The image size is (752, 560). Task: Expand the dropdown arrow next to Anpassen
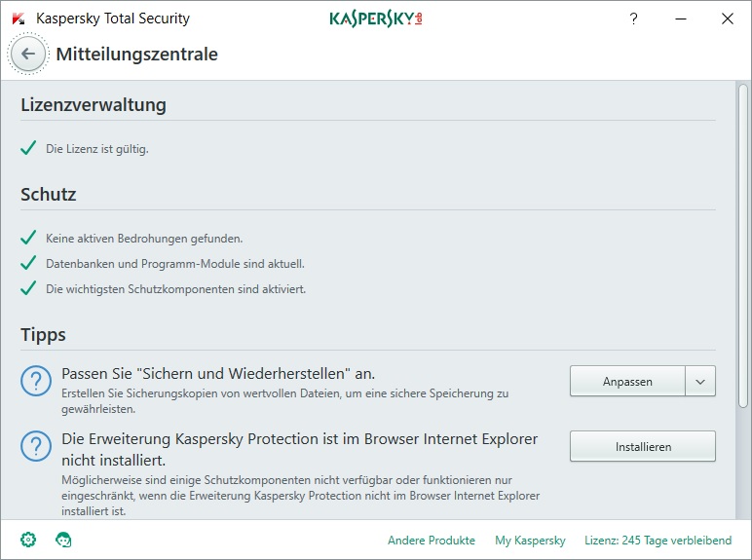(x=700, y=382)
